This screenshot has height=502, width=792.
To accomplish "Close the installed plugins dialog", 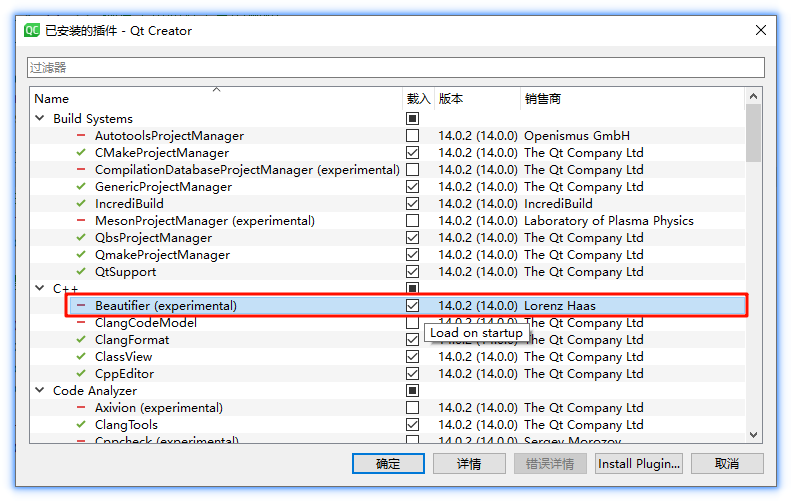I will coord(761,30).
